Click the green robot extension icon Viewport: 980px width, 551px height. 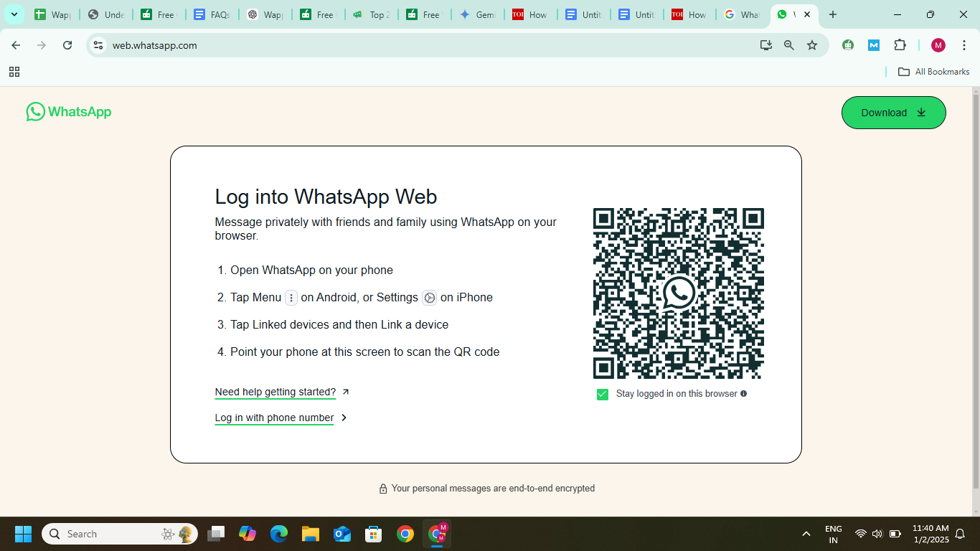point(848,45)
